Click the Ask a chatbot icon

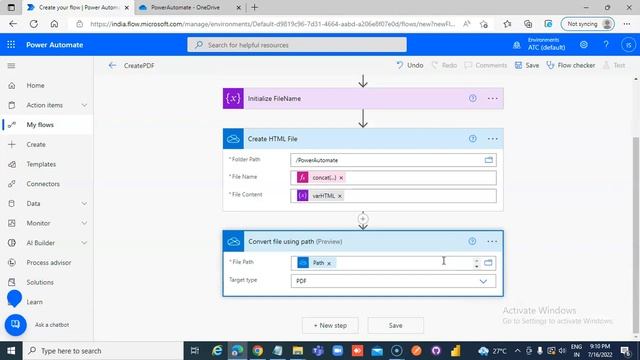16,325
